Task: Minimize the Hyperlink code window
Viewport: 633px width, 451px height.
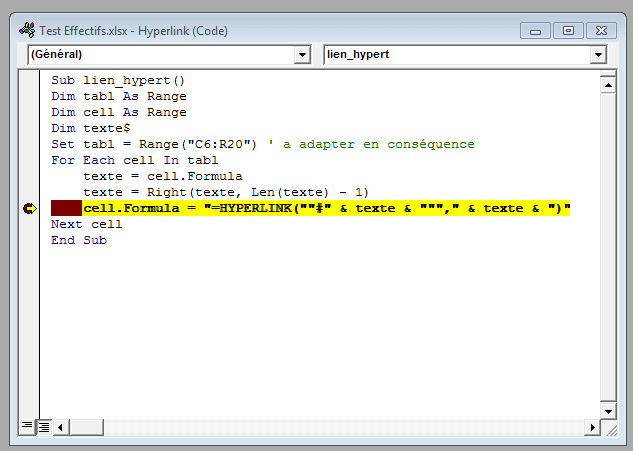Action: 535,31
